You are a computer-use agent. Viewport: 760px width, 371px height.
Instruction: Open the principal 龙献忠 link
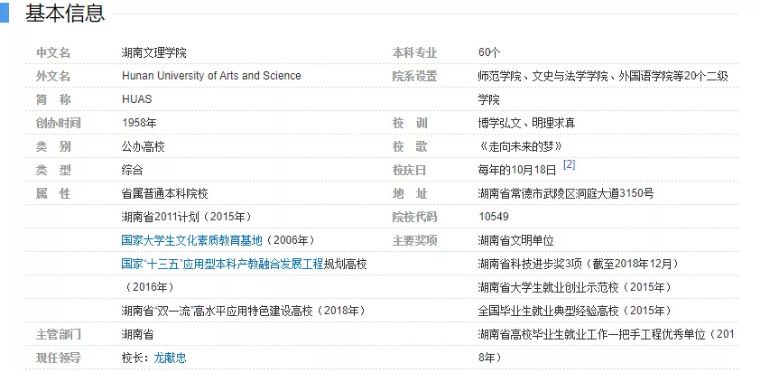(x=170, y=358)
